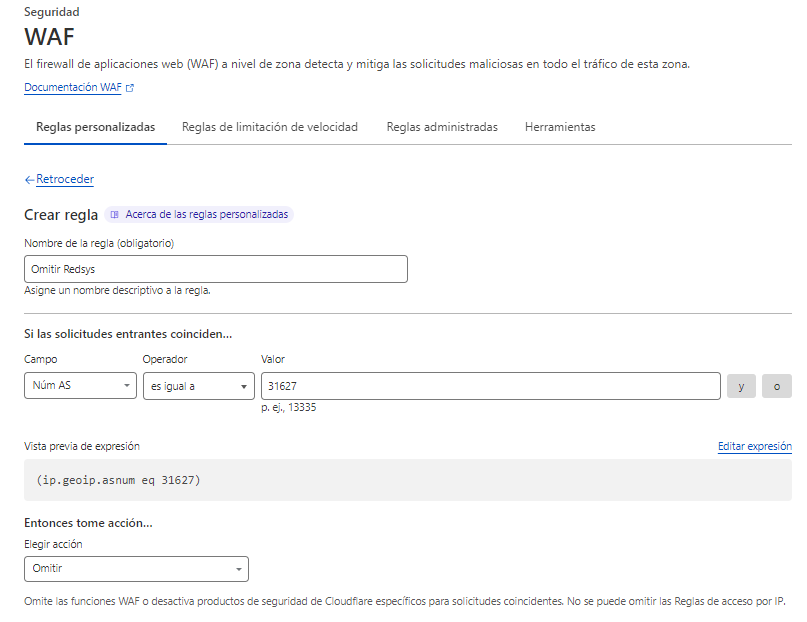
Task: Click the Editar expresión link
Action: [x=754, y=446]
